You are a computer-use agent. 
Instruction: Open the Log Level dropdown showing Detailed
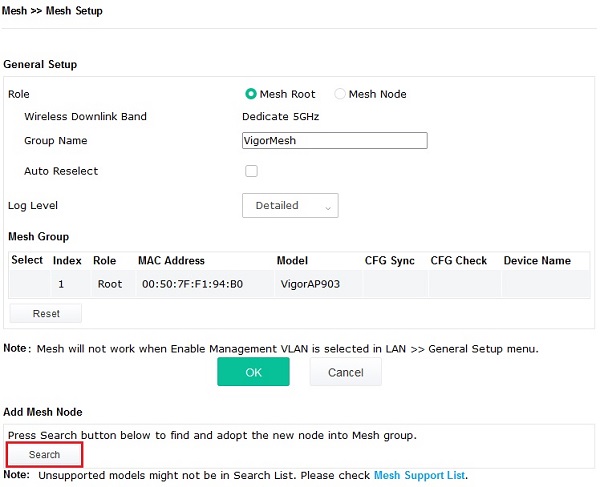(x=290, y=205)
